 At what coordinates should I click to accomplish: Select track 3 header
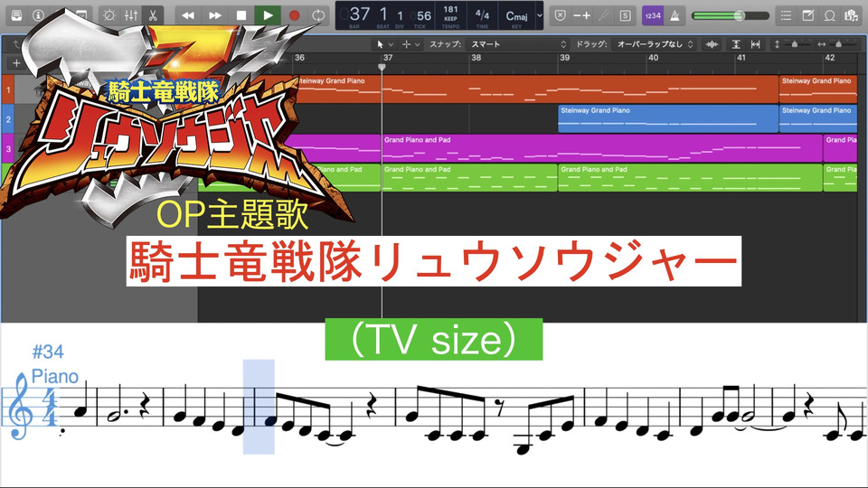click(8, 148)
